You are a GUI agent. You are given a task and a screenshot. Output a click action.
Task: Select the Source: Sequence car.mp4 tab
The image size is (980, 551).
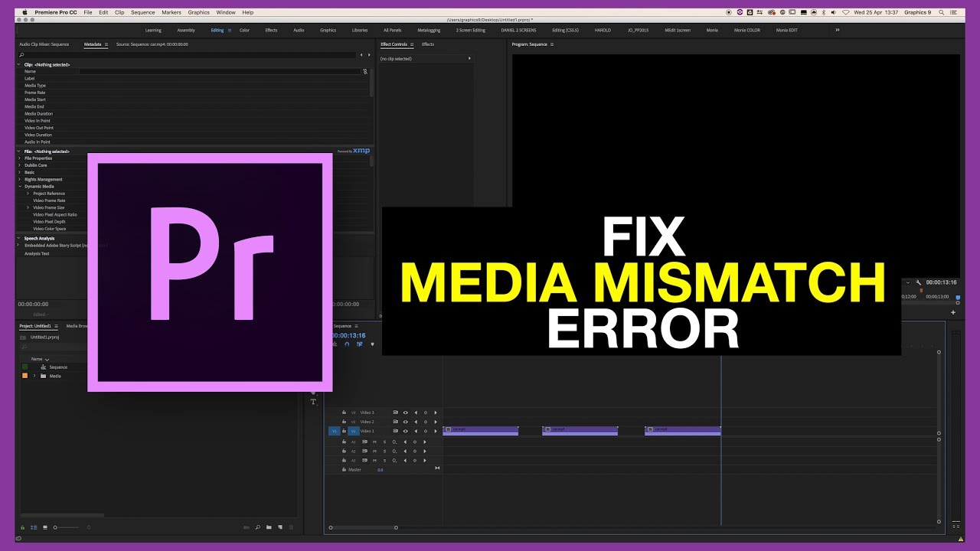[x=152, y=44]
